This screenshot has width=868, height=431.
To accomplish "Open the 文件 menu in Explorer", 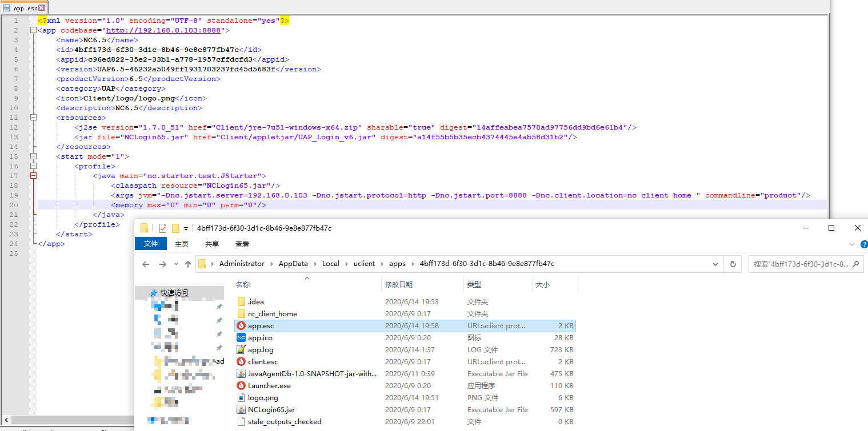I will [x=151, y=244].
